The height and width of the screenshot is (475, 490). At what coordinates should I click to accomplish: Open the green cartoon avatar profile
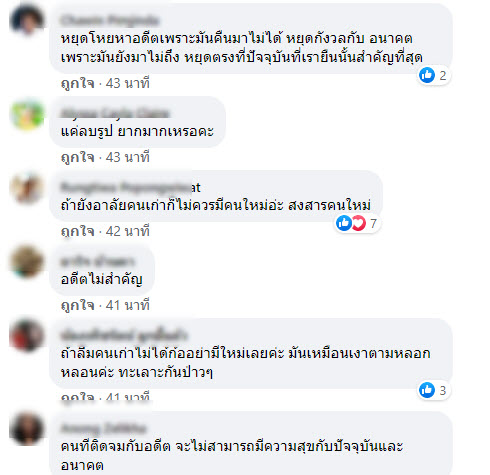click(27, 114)
